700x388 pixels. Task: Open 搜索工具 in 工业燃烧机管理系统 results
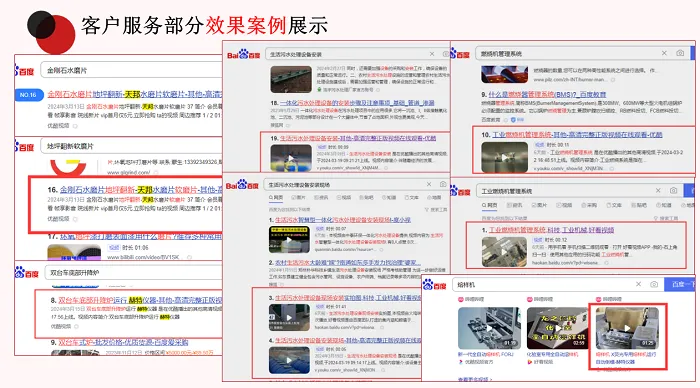tap(666, 218)
